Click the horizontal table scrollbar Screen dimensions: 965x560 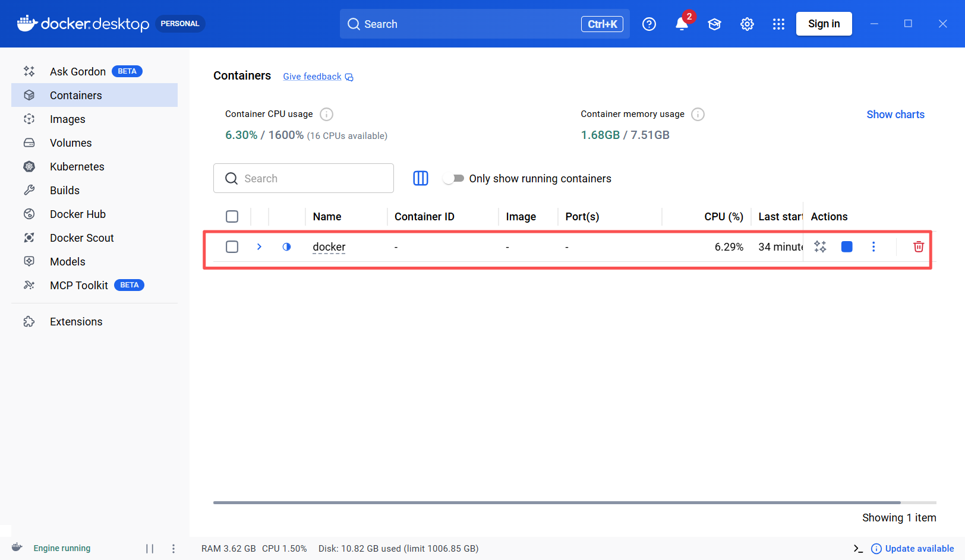click(x=557, y=502)
